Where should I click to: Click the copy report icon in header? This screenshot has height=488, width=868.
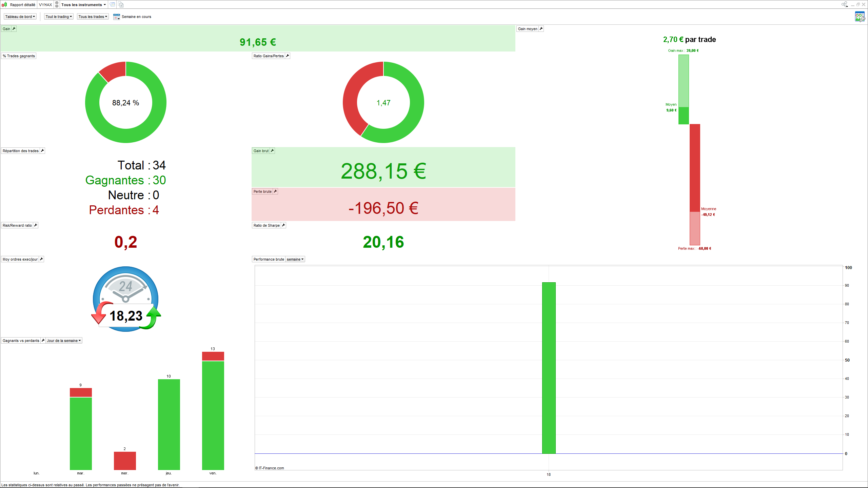click(121, 5)
